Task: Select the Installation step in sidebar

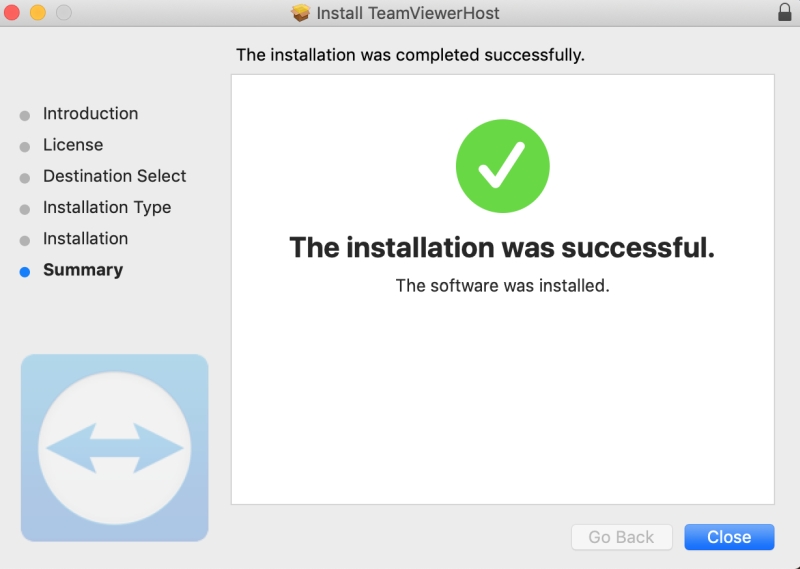Action: (x=85, y=238)
